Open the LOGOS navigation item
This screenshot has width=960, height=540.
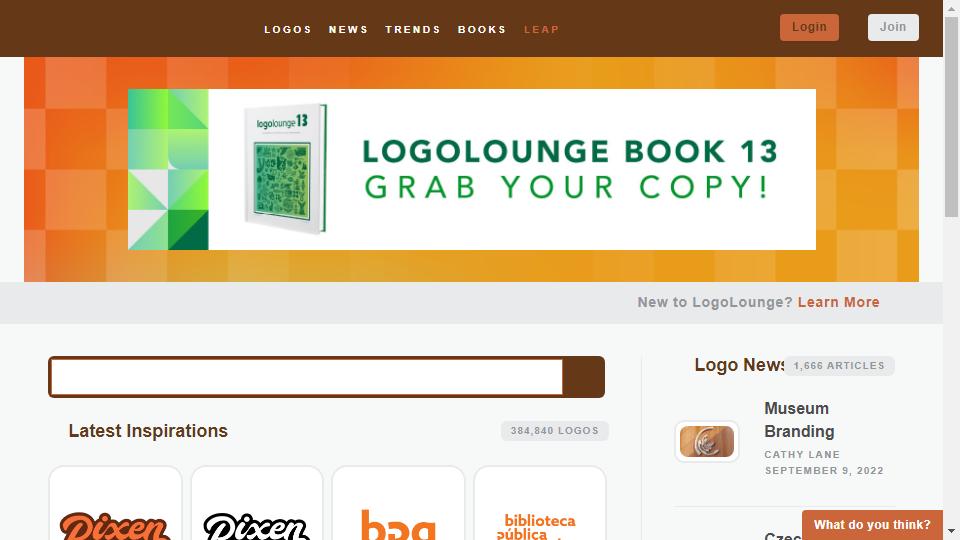(288, 29)
